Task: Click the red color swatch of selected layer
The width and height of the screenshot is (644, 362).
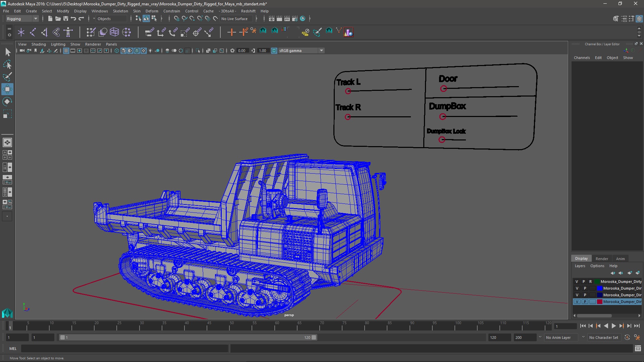Action: 599,302
